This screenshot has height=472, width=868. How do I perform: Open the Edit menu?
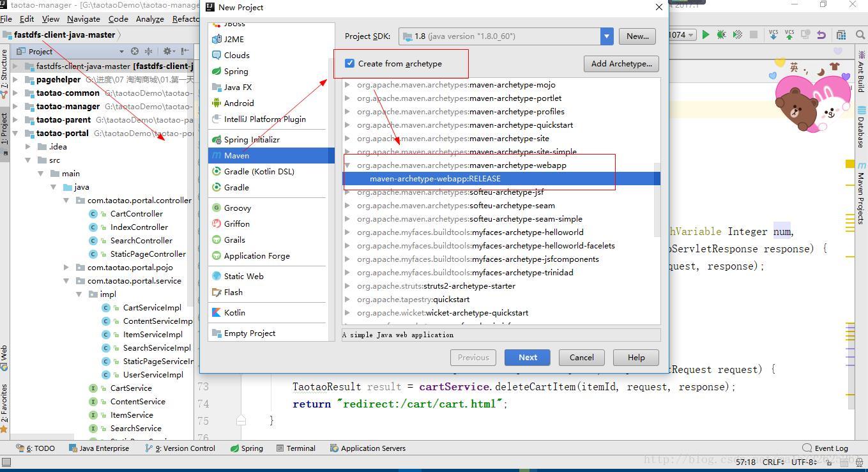pyautogui.click(x=27, y=19)
